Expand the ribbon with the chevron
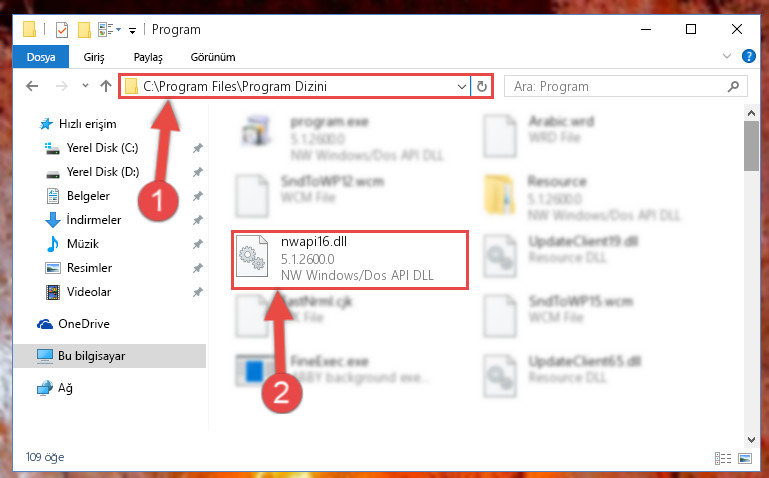The height and width of the screenshot is (478, 769). [727, 56]
